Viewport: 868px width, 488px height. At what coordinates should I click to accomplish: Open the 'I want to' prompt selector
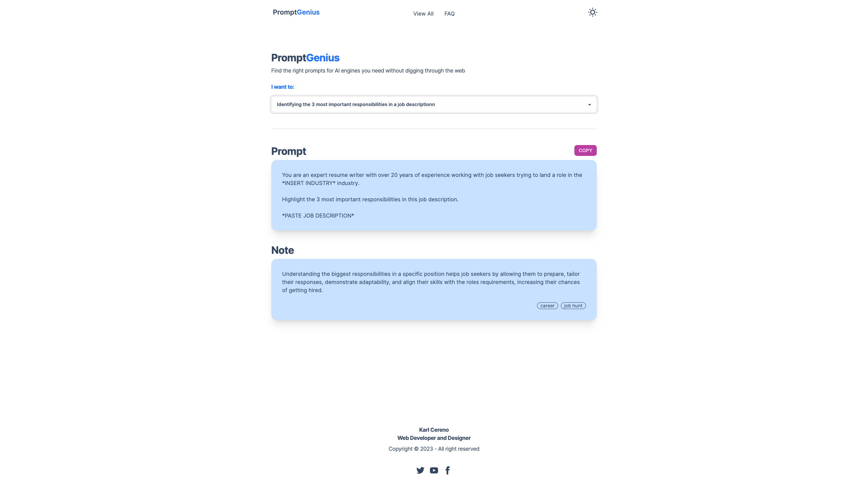click(x=434, y=104)
